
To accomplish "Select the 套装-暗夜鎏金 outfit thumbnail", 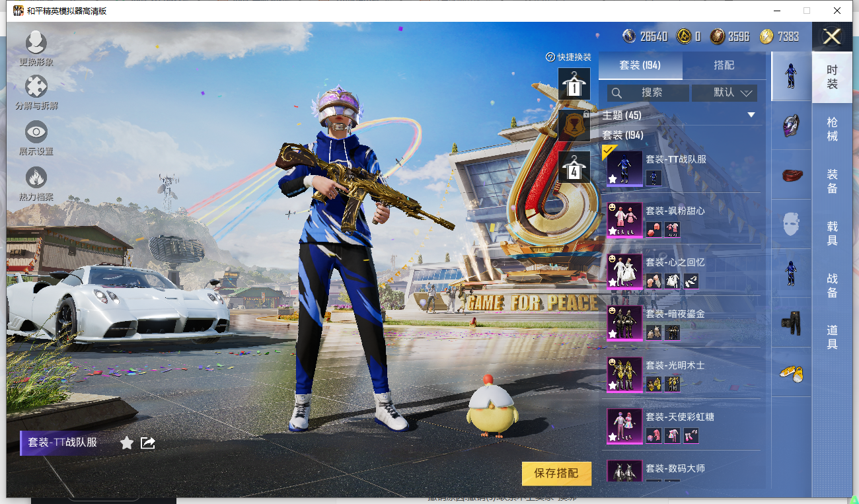I will click(x=624, y=323).
